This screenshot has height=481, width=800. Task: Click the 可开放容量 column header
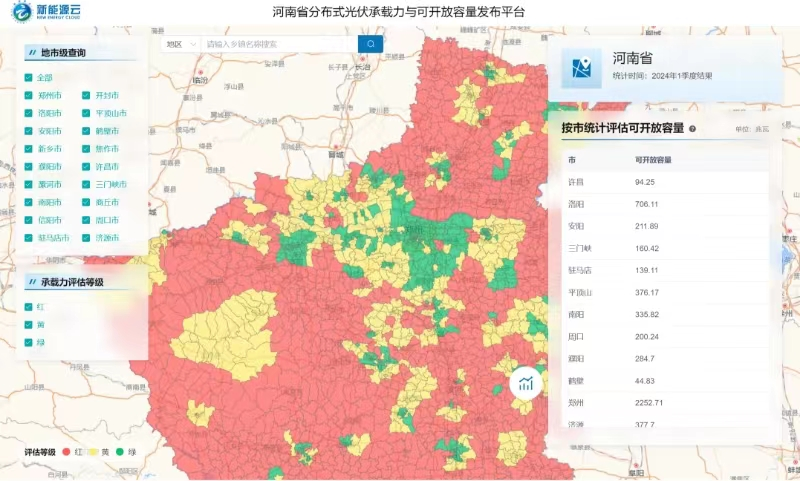[653, 160]
